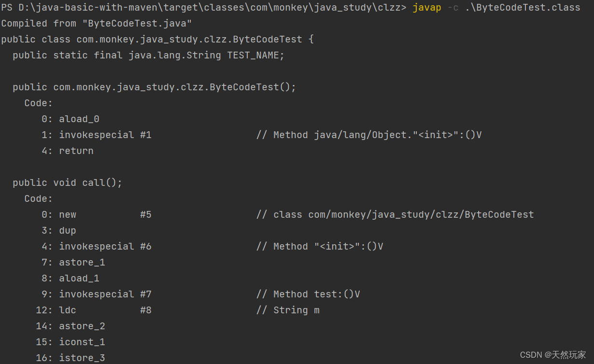Click the aload_0 instruction
The height and width of the screenshot is (364, 594).
(79, 119)
